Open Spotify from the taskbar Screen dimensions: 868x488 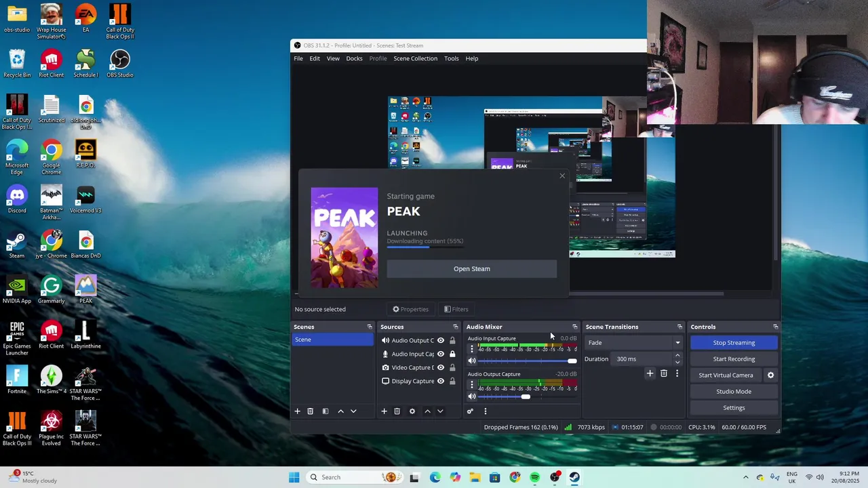(535, 477)
